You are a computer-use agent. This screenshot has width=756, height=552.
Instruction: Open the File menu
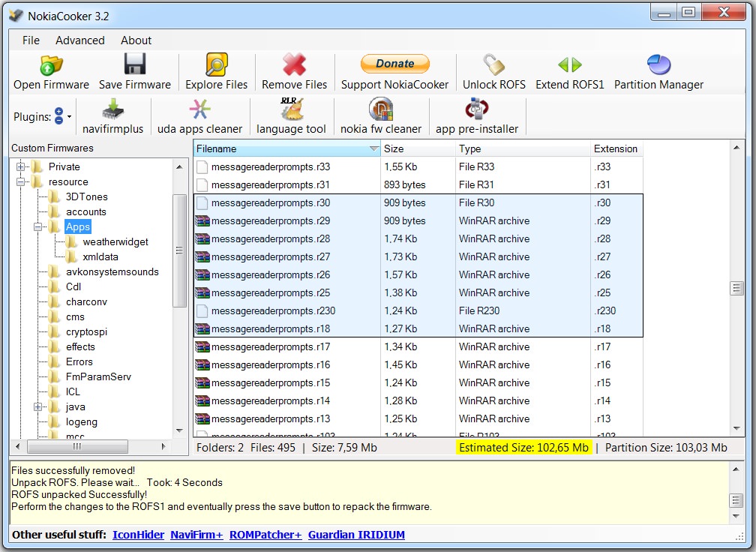[31, 40]
